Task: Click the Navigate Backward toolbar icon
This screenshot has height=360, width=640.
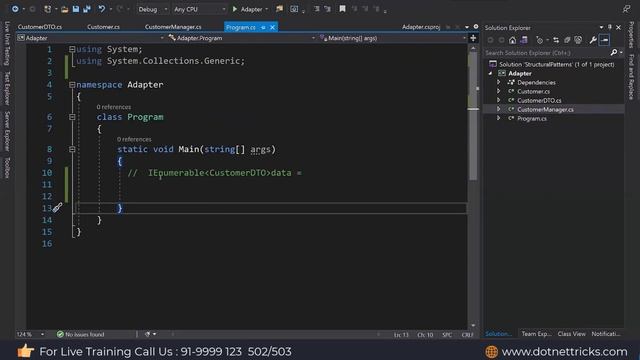Action: pos(15,9)
